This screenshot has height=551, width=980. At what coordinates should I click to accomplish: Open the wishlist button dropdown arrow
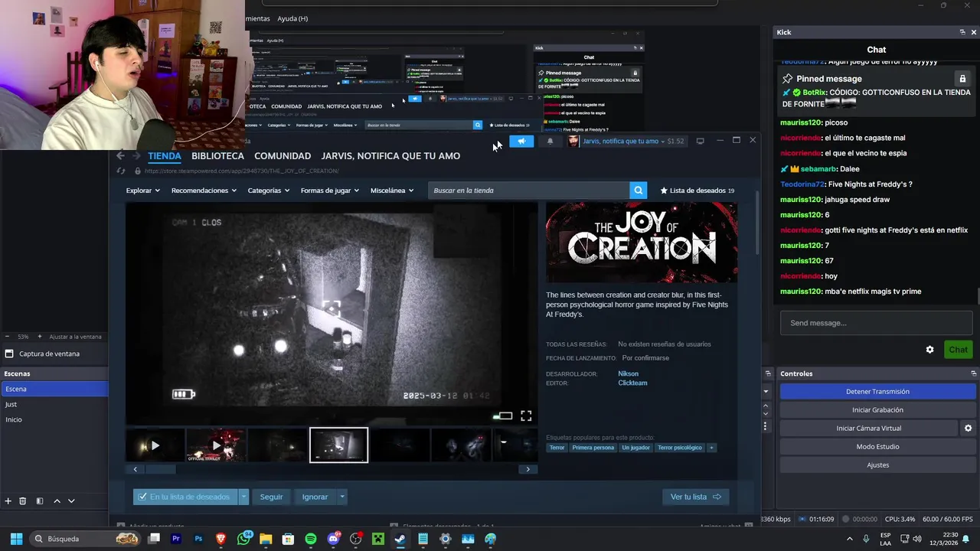coord(243,497)
